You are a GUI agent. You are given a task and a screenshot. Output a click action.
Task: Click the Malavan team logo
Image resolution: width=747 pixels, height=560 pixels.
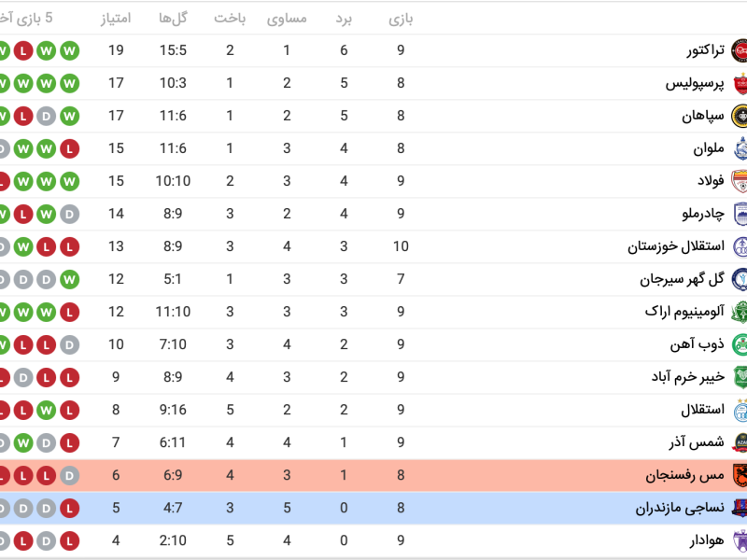(x=739, y=148)
